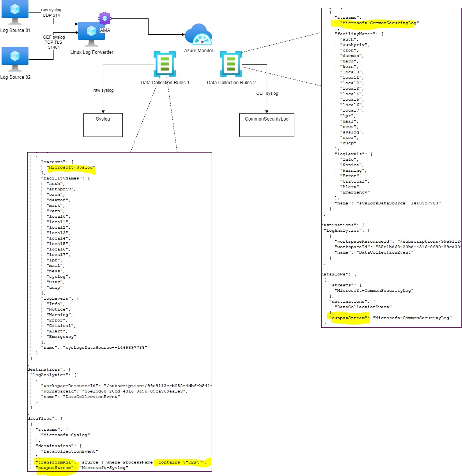This screenshot has height=476, width=462.
Task: Click the highlighted outputStream key in DCR 2 config
Action: pos(348,318)
